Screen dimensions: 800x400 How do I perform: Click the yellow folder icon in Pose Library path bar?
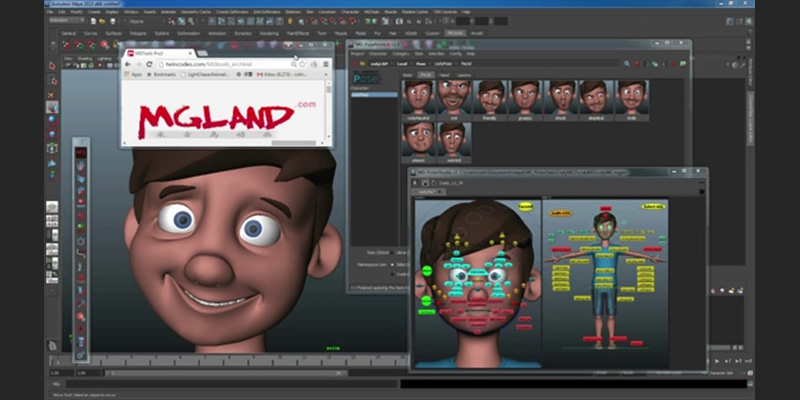[363, 64]
